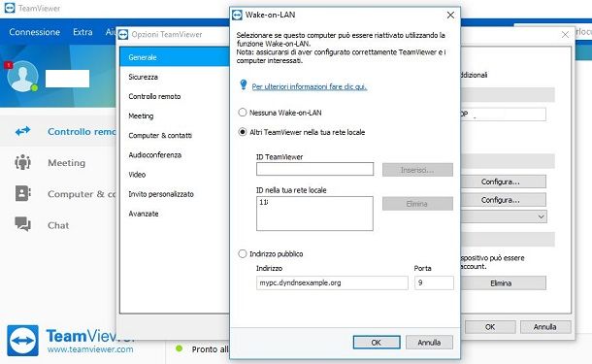The image size is (592, 364).
Task: Click the text field in the Opzioni window
Action: tap(503, 114)
